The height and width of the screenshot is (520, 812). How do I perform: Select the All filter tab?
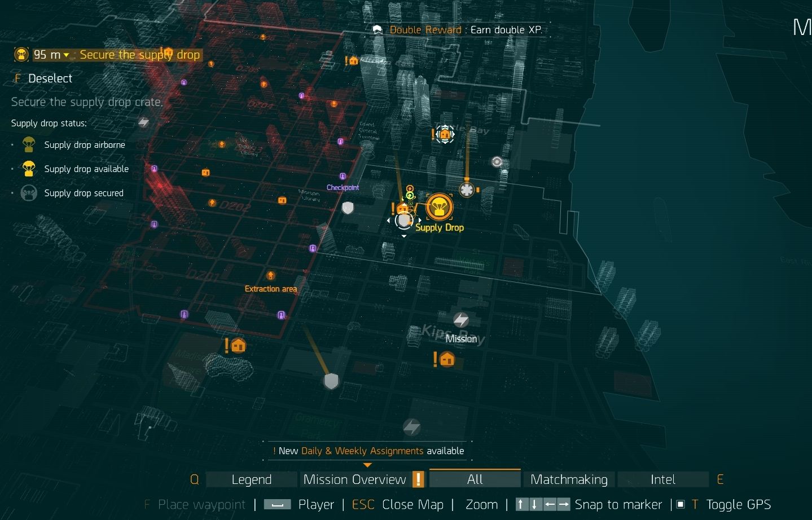click(x=475, y=479)
